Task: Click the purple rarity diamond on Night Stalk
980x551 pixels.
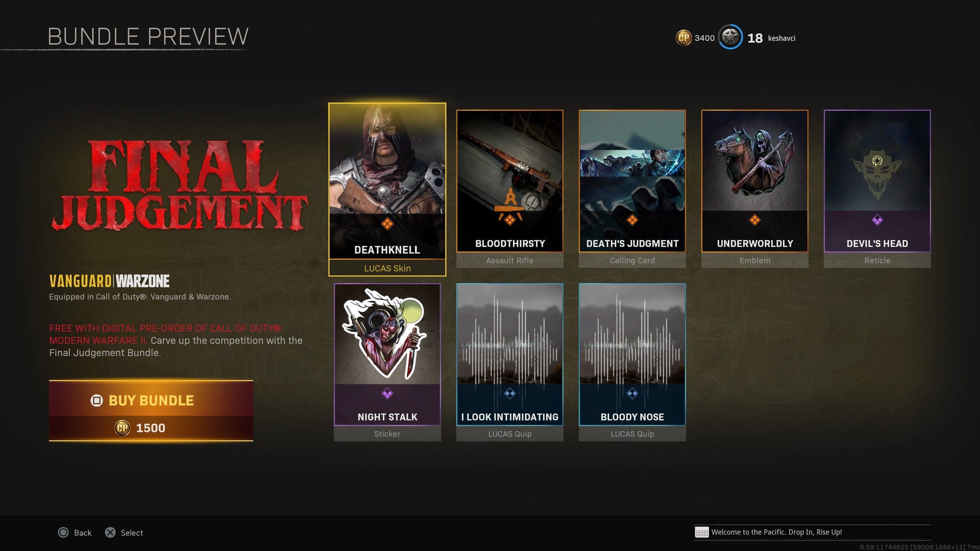Action: [x=387, y=394]
